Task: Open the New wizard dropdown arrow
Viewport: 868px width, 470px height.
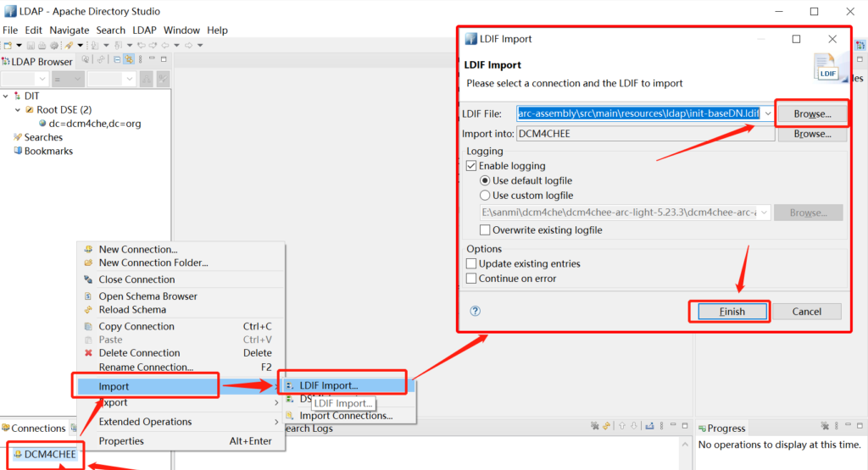Action: [x=19, y=46]
